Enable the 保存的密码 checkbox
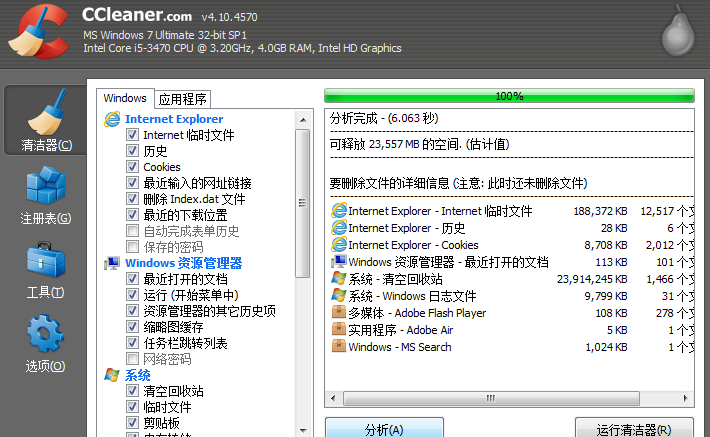Screen dimensions: 710x437 132,247
